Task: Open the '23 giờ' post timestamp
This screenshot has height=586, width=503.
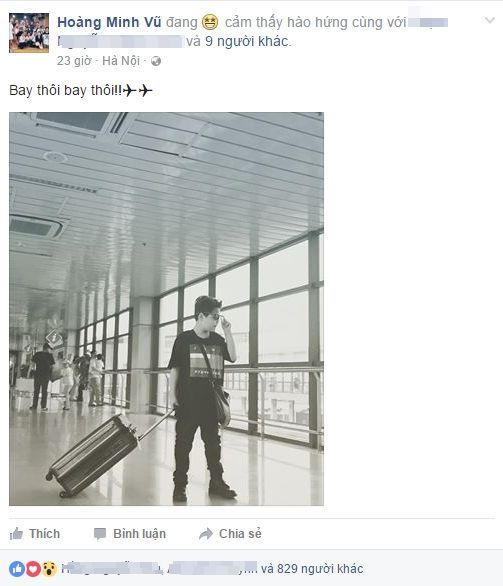Action: (74, 61)
